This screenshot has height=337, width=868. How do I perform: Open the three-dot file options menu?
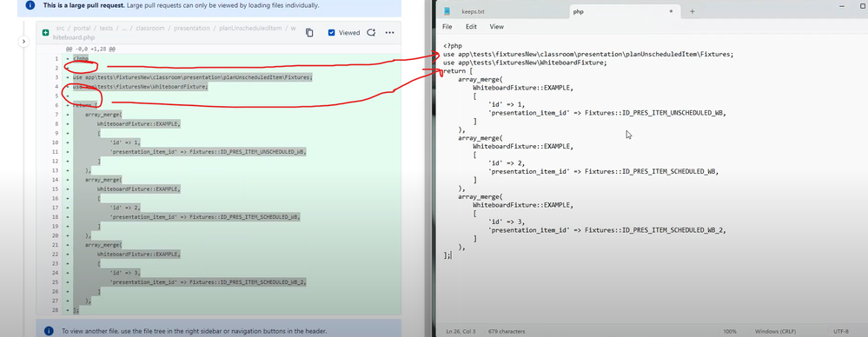390,33
